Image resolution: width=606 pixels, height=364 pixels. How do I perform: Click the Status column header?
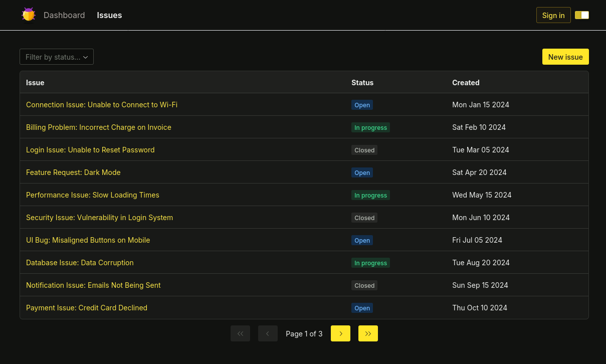362,83
